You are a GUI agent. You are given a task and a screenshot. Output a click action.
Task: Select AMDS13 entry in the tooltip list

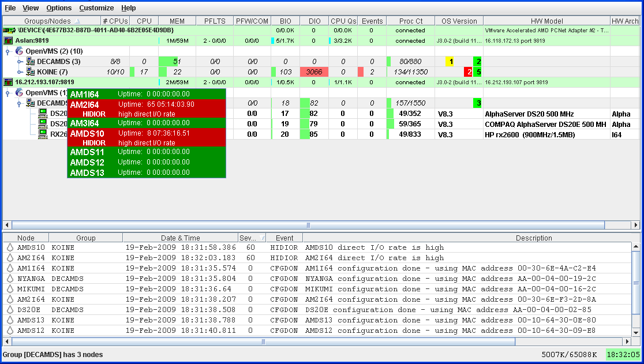tap(147, 172)
